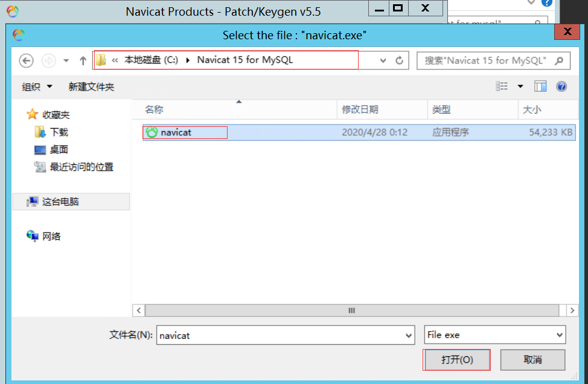Open the File exe type dropdown
The width and height of the screenshot is (588, 384).
point(494,335)
